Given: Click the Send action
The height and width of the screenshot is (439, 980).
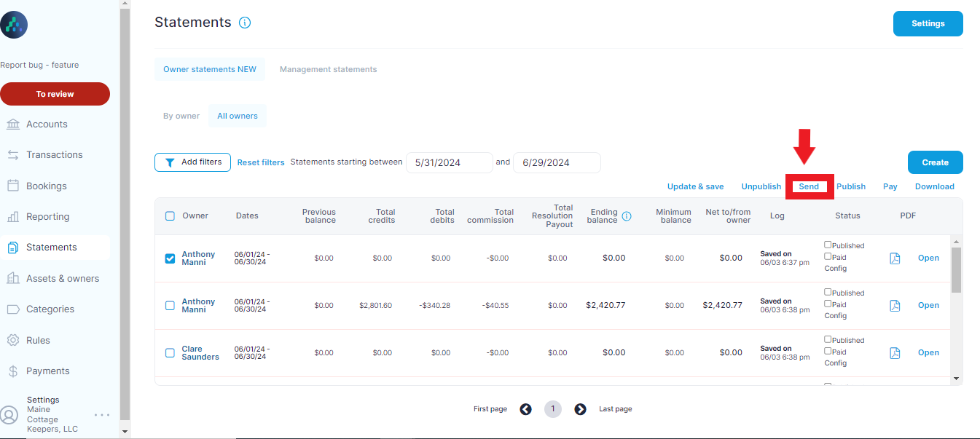Looking at the screenshot, I should 809,187.
